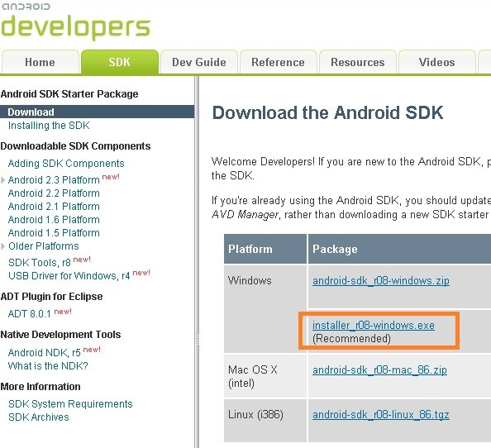The height and width of the screenshot is (448, 491).
Task: Click the sidebar splitter handle
Action: pyautogui.click(x=197, y=339)
